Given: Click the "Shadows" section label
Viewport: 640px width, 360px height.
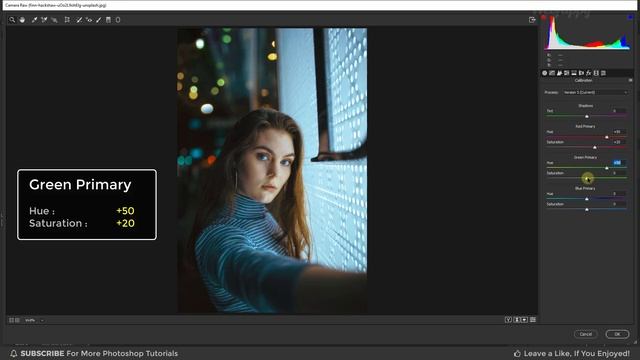Looking at the screenshot, I should point(586,106).
